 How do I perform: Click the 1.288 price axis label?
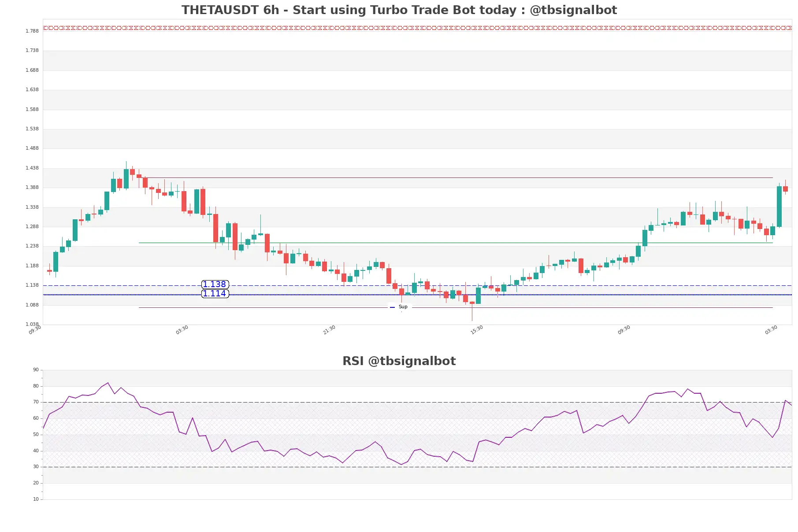tap(32, 226)
